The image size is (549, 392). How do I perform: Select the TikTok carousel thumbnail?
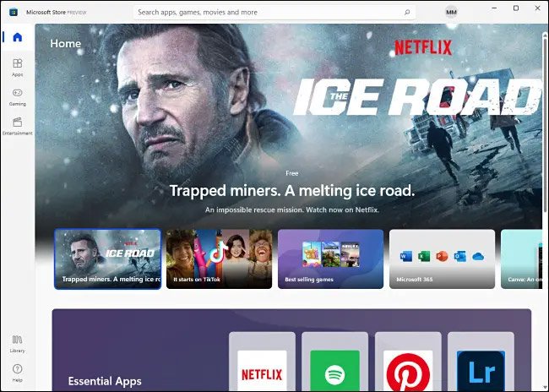[x=219, y=259]
